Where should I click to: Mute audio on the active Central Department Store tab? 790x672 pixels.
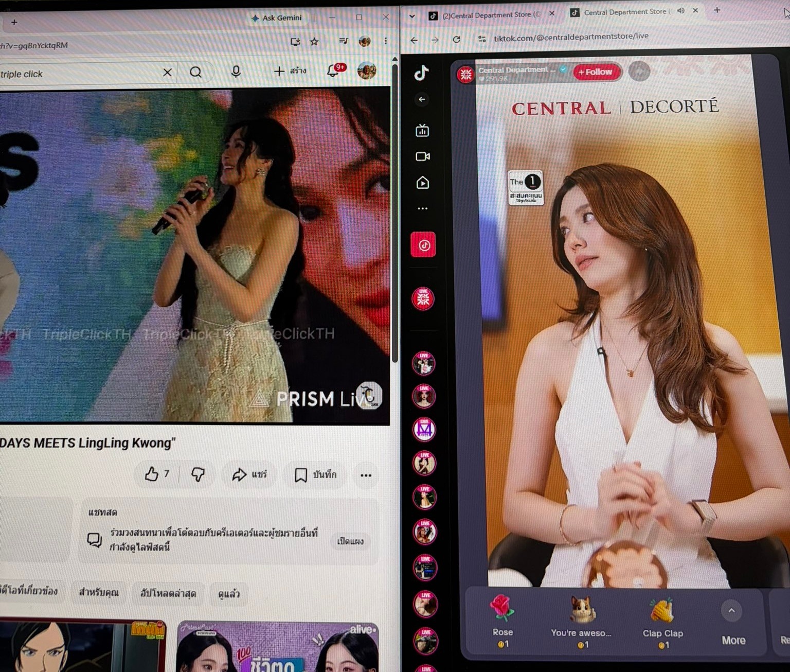[x=681, y=11]
